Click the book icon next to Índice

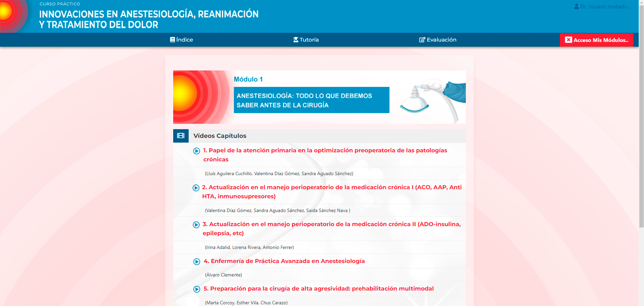pos(172,39)
